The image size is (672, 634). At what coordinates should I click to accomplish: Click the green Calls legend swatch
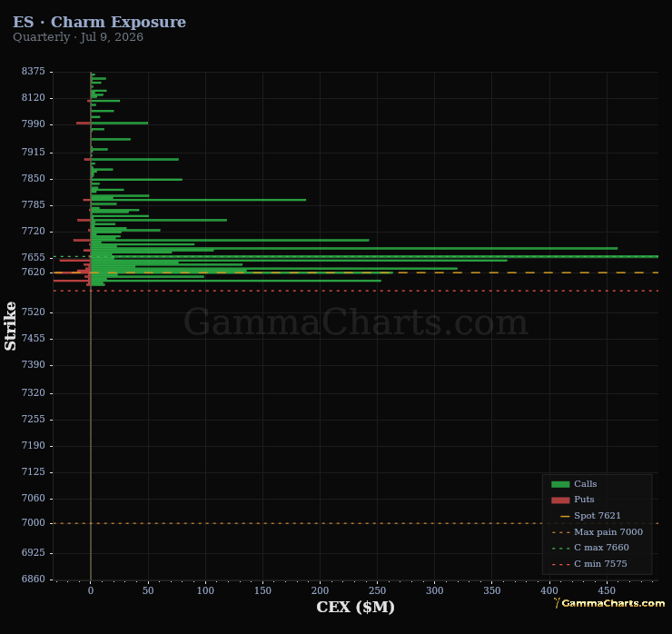click(560, 484)
